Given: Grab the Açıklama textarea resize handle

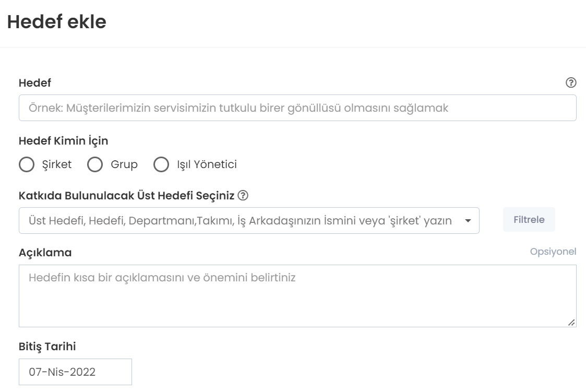Looking at the screenshot, I should (x=572, y=323).
